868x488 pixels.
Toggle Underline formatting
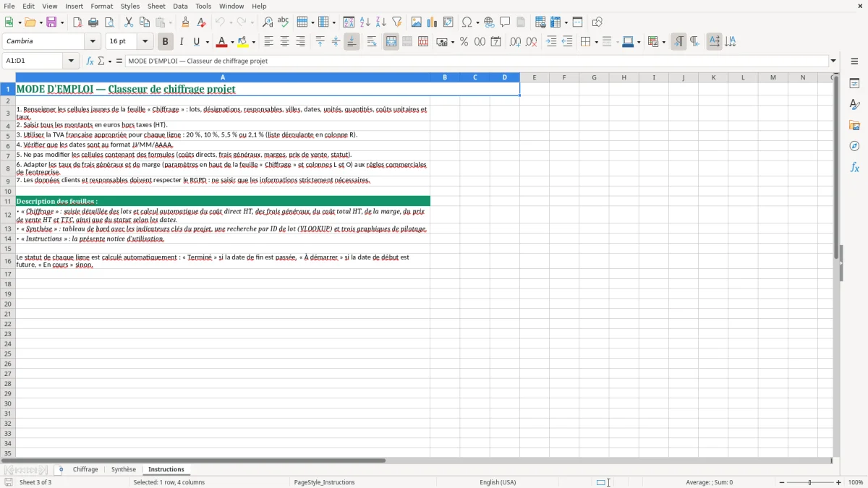click(x=196, y=42)
